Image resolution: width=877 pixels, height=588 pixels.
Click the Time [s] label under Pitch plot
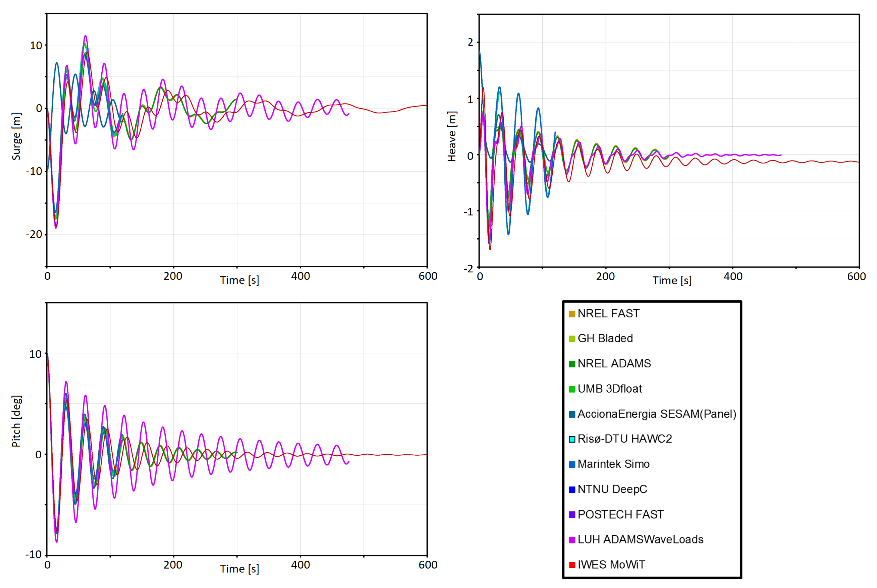click(x=239, y=569)
